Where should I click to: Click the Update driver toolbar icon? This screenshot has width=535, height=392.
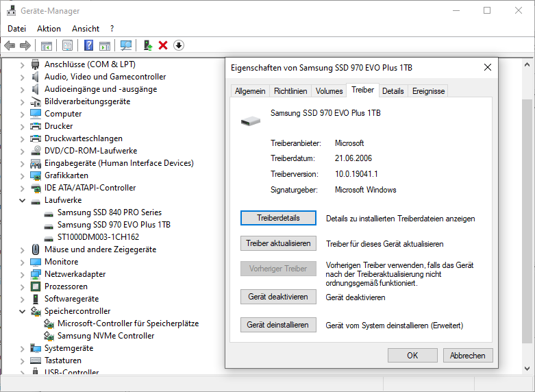[148, 45]
